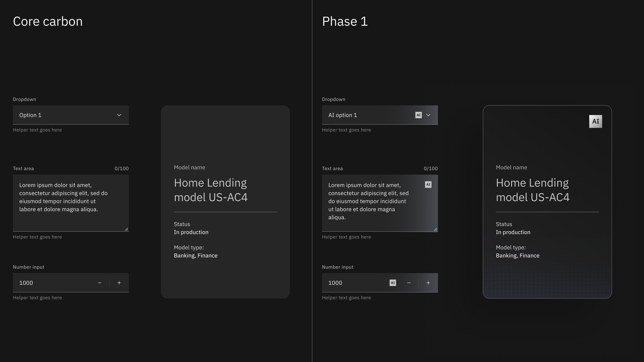Click the AI label in the Phase 1 dropdown

point(418,115)
